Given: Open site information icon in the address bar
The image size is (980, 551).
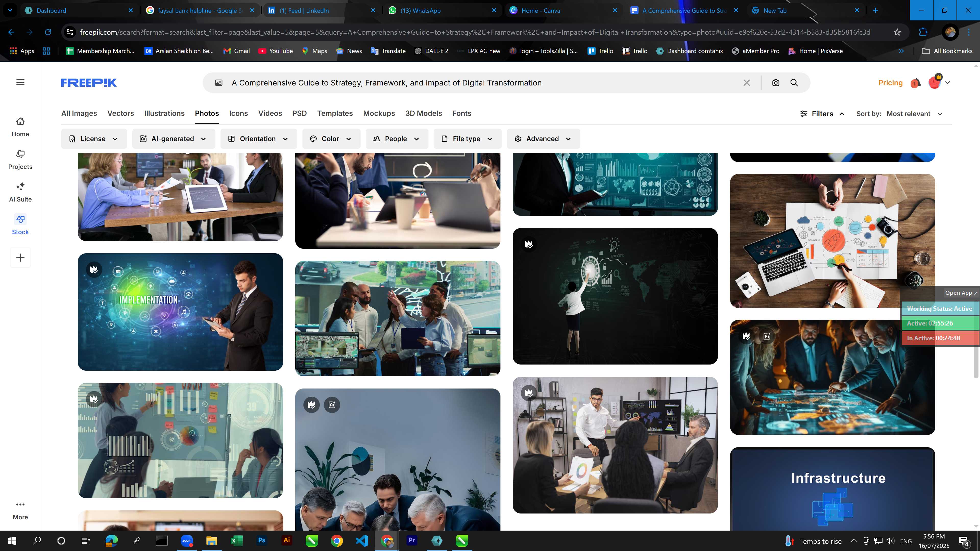Looking at the screenshot, I should click(70, 32).
